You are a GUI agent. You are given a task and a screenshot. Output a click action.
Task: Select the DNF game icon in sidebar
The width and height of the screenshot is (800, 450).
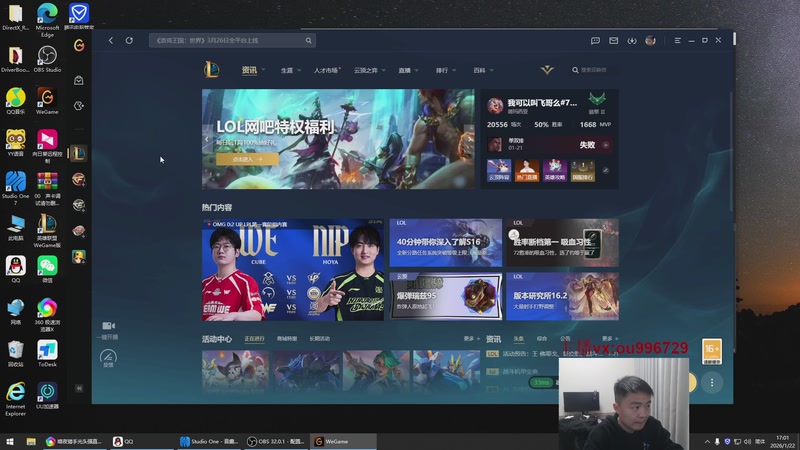79,231
